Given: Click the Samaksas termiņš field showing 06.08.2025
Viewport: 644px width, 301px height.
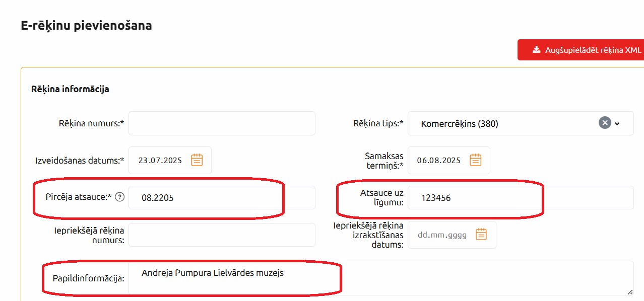Looking at the screenshot, I should tap(438, 161).
